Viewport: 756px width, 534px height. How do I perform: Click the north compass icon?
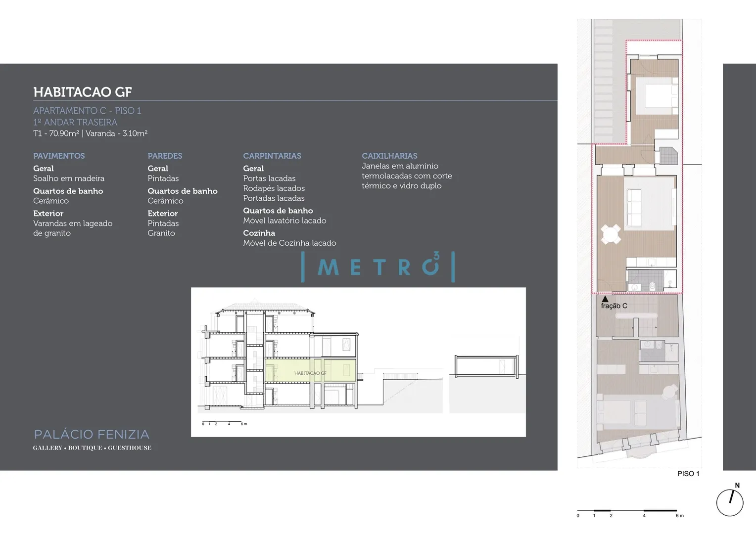point(730,500)
